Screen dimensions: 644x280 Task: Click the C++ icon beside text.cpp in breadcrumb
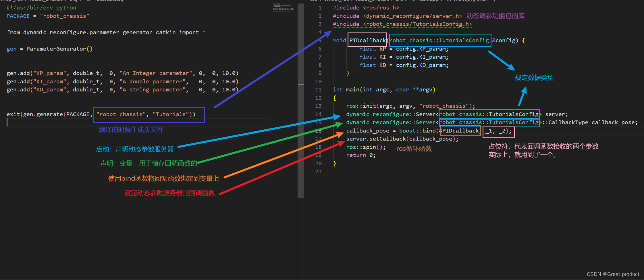pos(413,1)
